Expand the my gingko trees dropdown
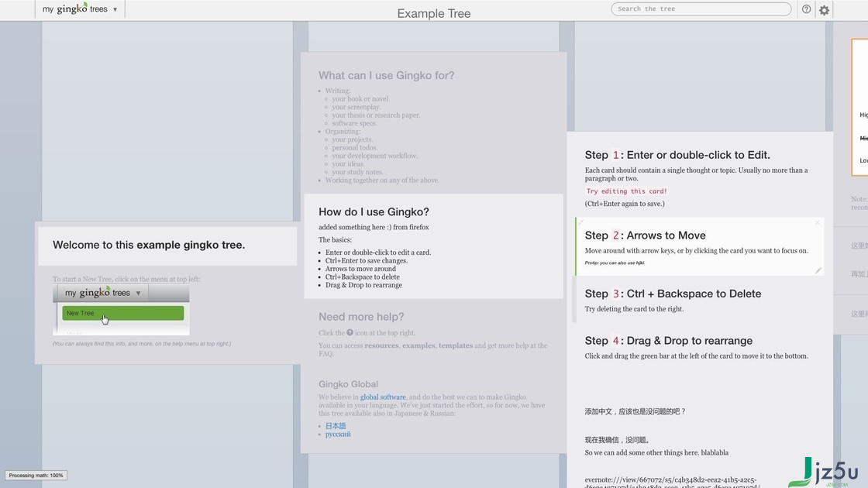 (81, 9)
